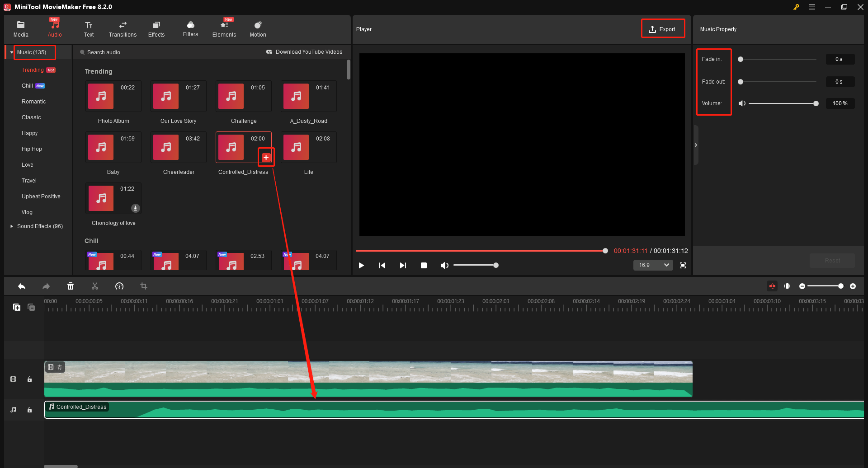This screenshot has height=468, width=868.
Task: Select the Our Love Story track thumbnail
Action: [179, 96]
